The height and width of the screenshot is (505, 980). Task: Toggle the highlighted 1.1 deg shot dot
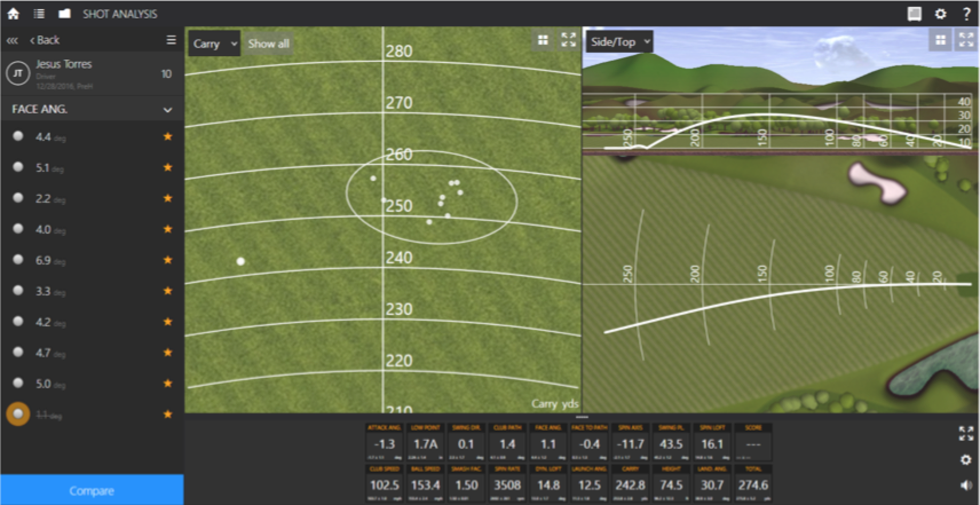(x=18, y=413)
